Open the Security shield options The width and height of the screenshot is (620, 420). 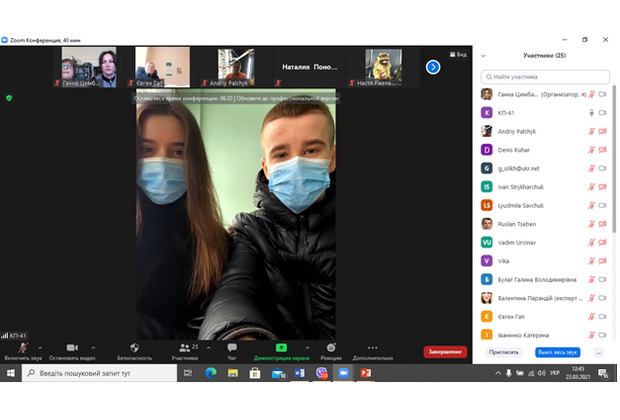tap(134, 347)
